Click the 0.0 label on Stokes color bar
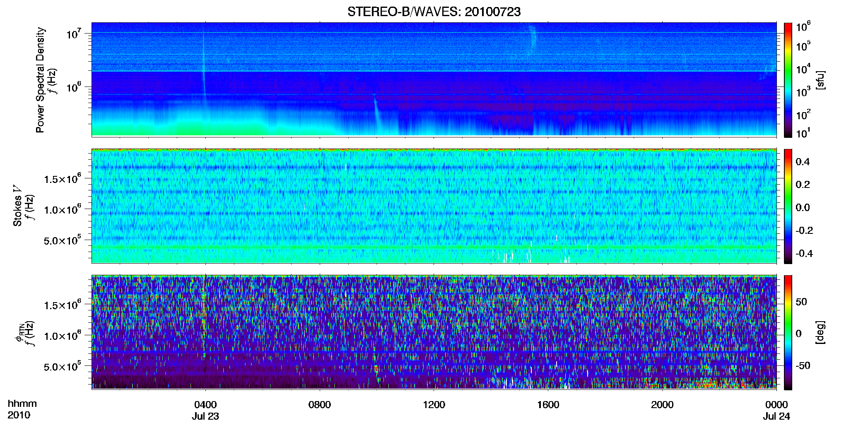Screen dimensions: 868x447 coord(803,207)
